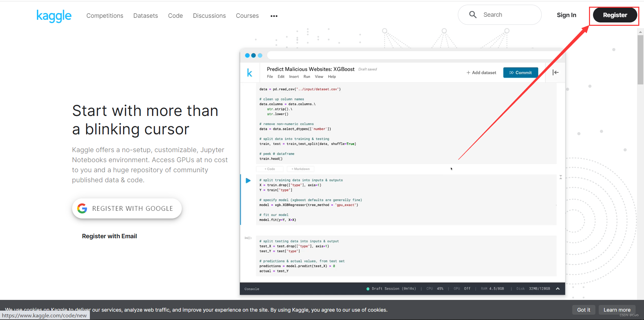644x320 pixels.
Task: Click the page vertical scrollbar thumb
Action: [640, 60]
